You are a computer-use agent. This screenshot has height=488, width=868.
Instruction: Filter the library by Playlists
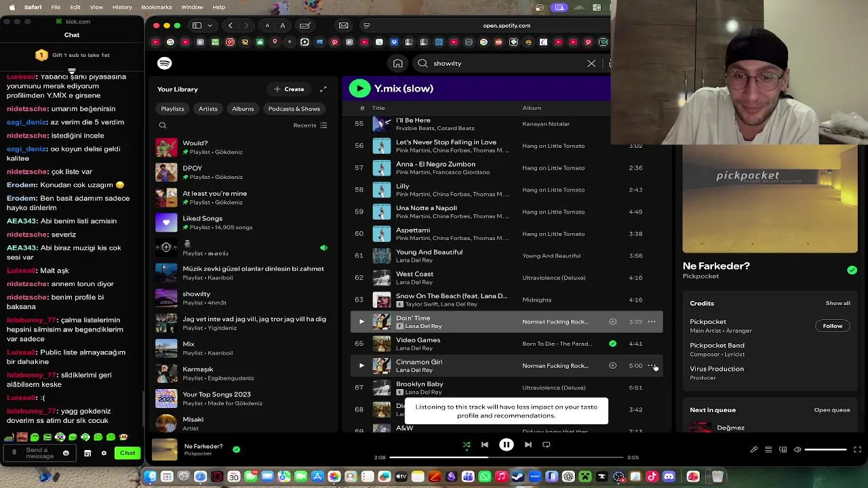(x=172, y=108)
